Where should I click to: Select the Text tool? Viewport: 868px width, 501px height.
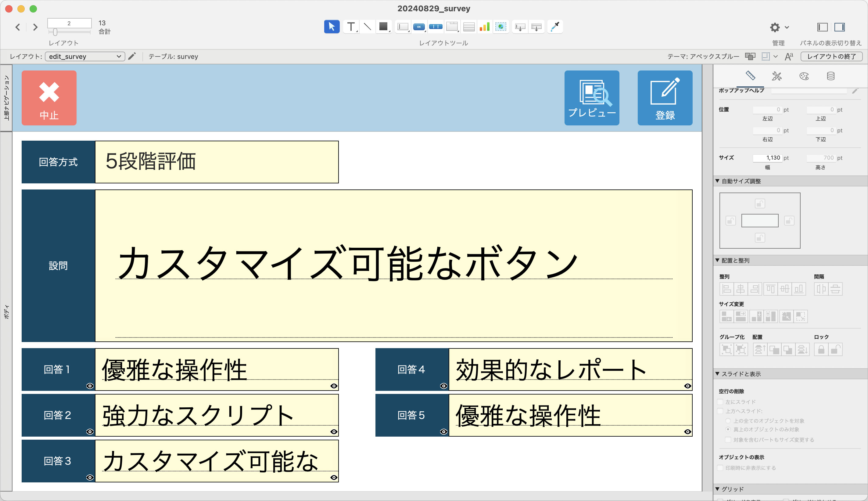(351, 27)
